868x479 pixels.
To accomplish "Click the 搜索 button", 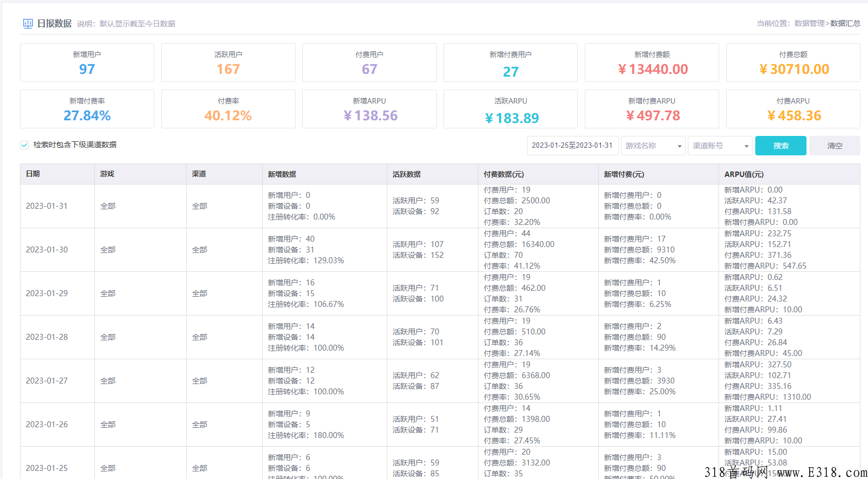I will tap(781, 146).
